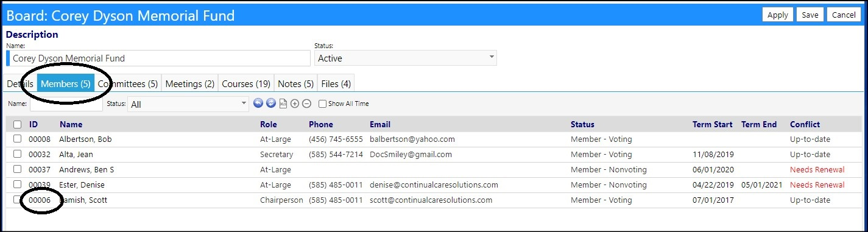Sort table by Phone column header
Image resolution: width=868 pixels, height=232 pixels.
pyautogui.click(x=321, y=124)
